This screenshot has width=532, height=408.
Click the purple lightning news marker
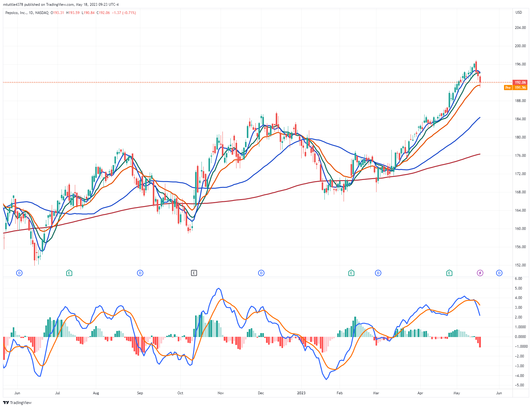pos(480,273)
